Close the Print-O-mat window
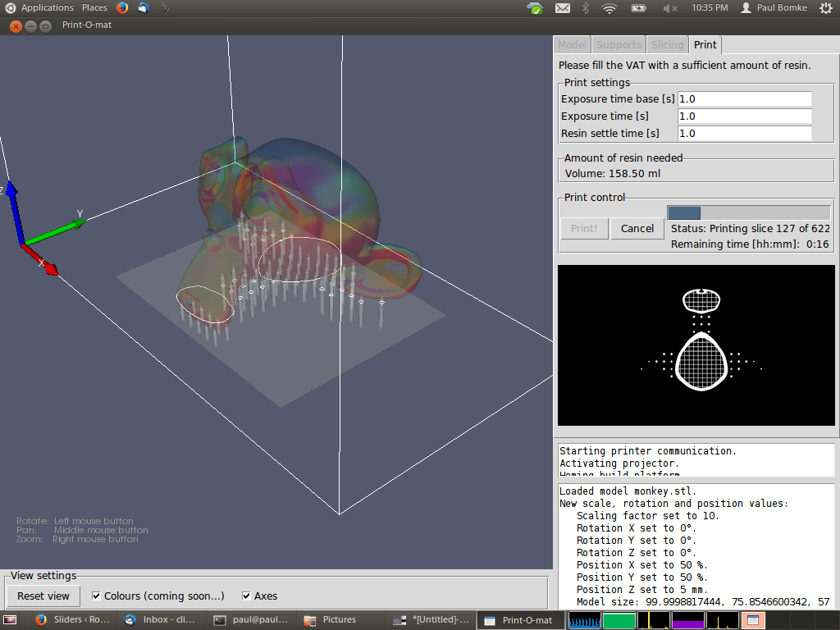Viewport: 840px width, 630px height. (16, 25)
